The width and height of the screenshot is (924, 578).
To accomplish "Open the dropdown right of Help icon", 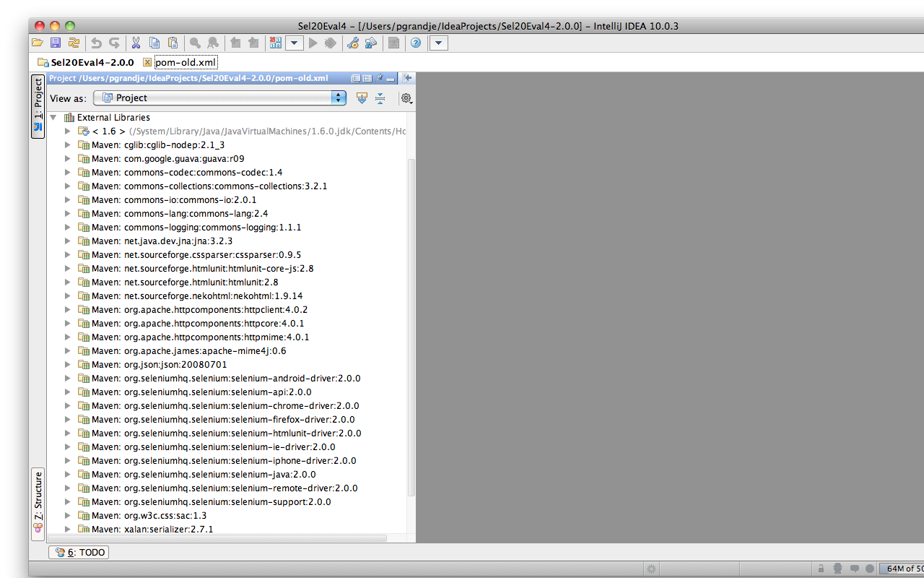I will 439,43.
